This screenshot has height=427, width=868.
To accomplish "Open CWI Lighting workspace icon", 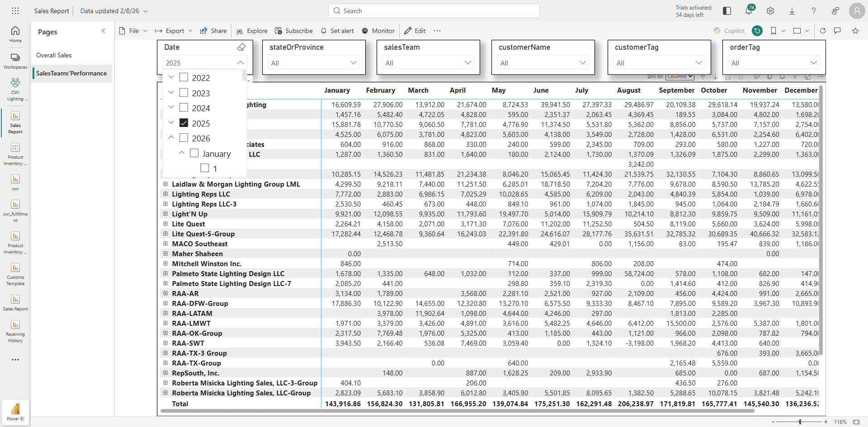I will 15,89.
